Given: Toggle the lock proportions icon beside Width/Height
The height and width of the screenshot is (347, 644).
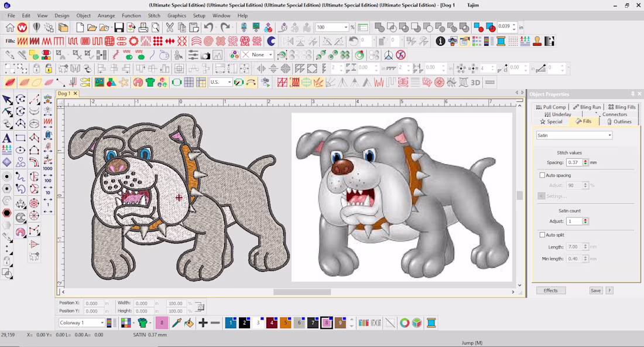Looking at the screenshot, I should coord(200,307).
